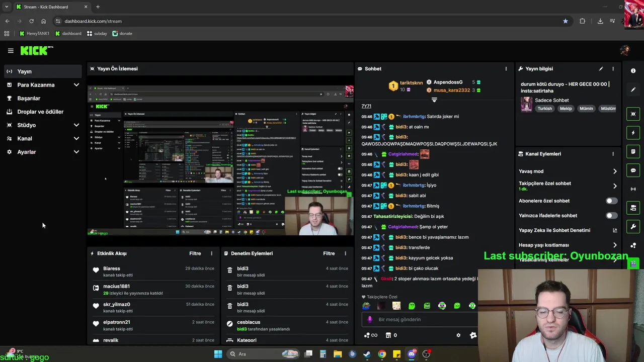Toggle Abonelere özel sohbet switch
The height and width of the screenshot is (362, 644).
tap(611, 201)
